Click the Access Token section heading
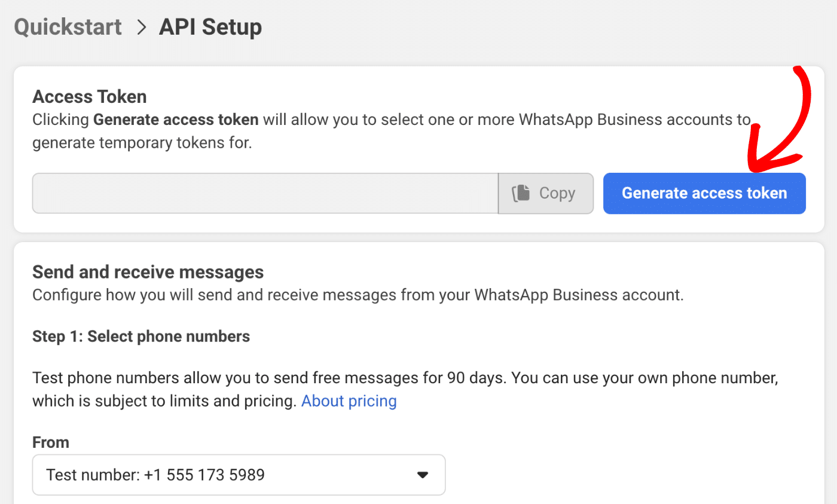The height and width of the screenshot is (504, 837). 90,96
